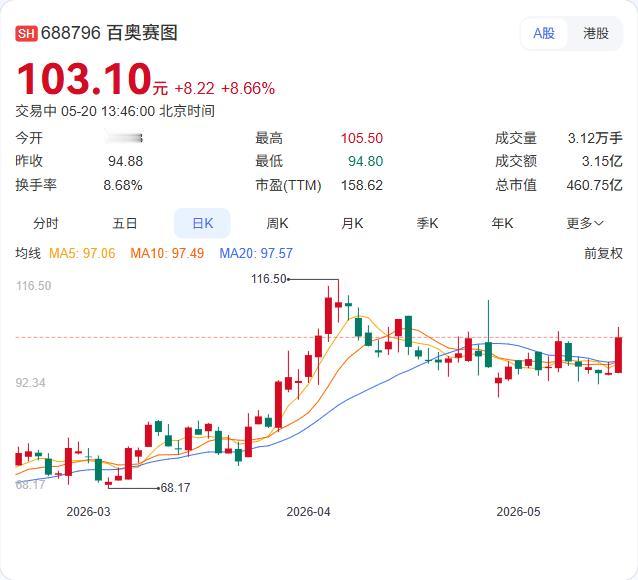Switch to the A股 market toggle
Image resolution: width=638 pixels, height=580 pixels.
pos(544,33)
